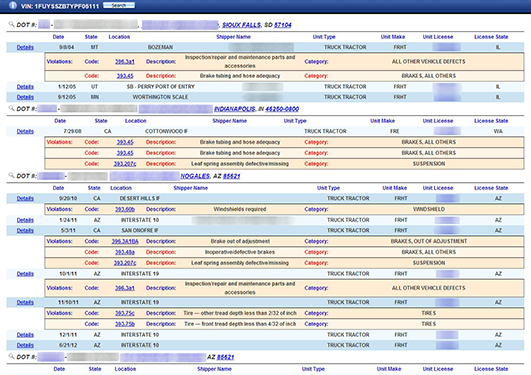Image resolution: width=531 pixels, height=375 pixels.
Task: Open Details for 7/29/08 Cottonwood inspection
Action: [25, 131]
